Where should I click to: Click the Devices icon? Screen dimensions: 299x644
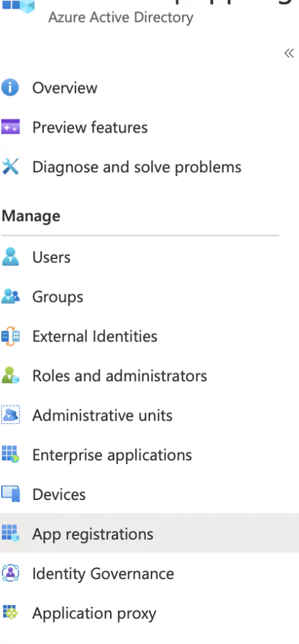10,494
